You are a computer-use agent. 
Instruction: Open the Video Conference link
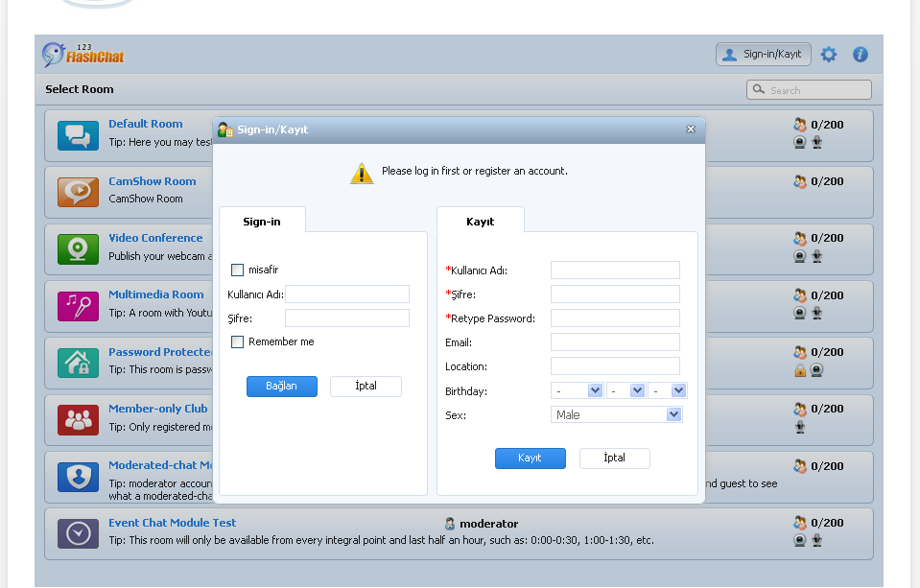[x=155, y=238]
